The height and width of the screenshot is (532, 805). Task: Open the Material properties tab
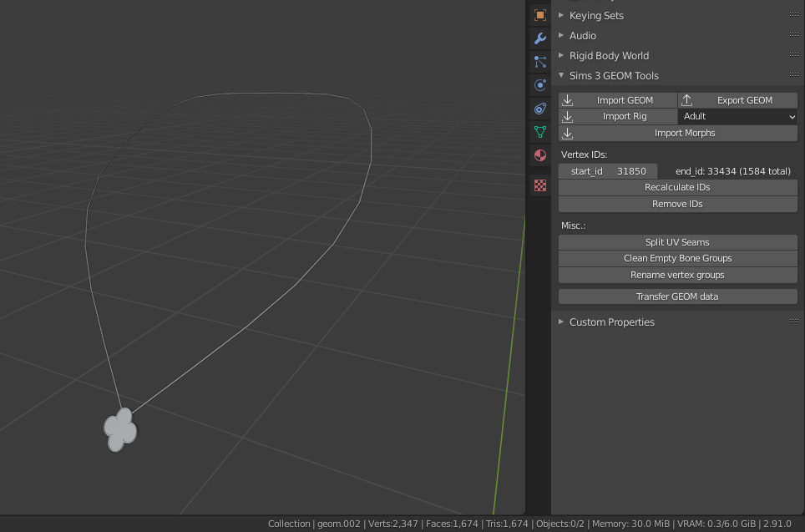point(539,155)
